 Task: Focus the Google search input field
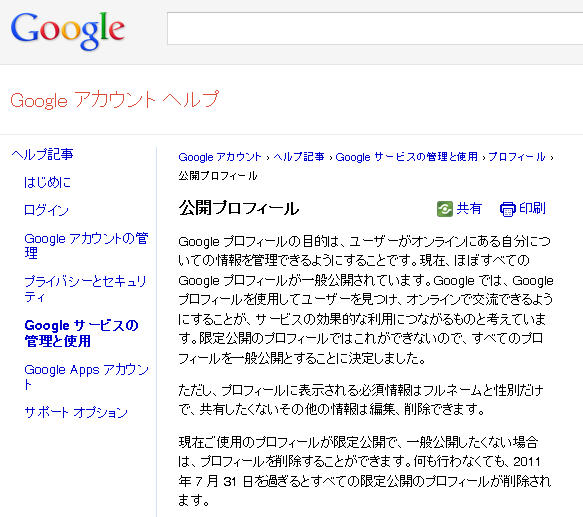pyautogui.click(x=375, y=28)
